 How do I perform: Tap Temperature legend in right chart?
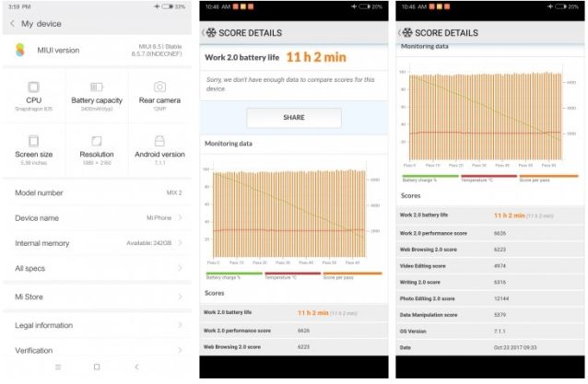pos(488,179)
